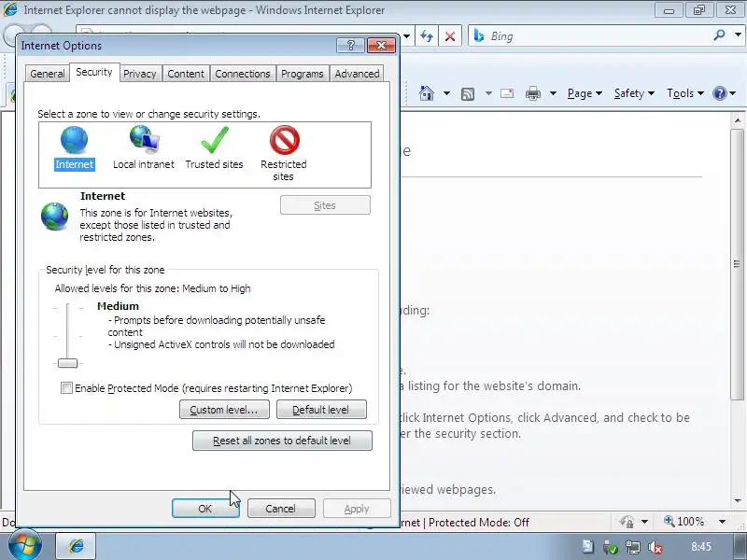
Task: Switch to the Advanced tab
Action: (x=357, y=74)
